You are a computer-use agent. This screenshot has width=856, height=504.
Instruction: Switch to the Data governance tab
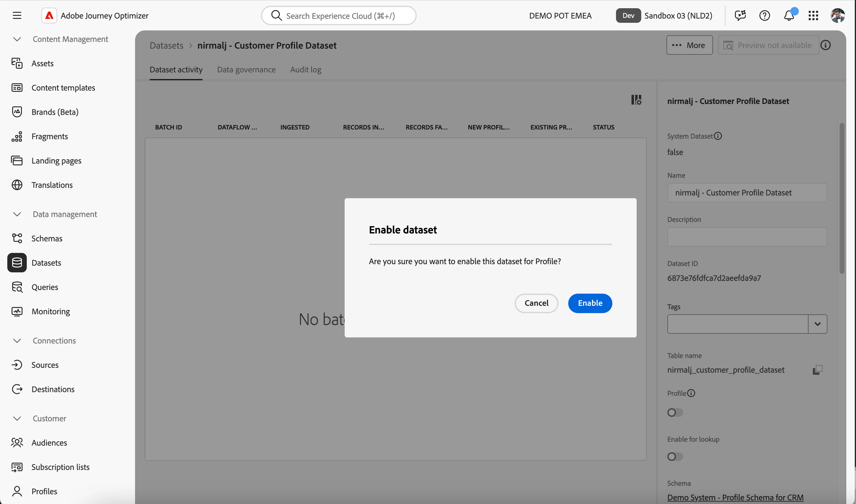tap(246, 70)
